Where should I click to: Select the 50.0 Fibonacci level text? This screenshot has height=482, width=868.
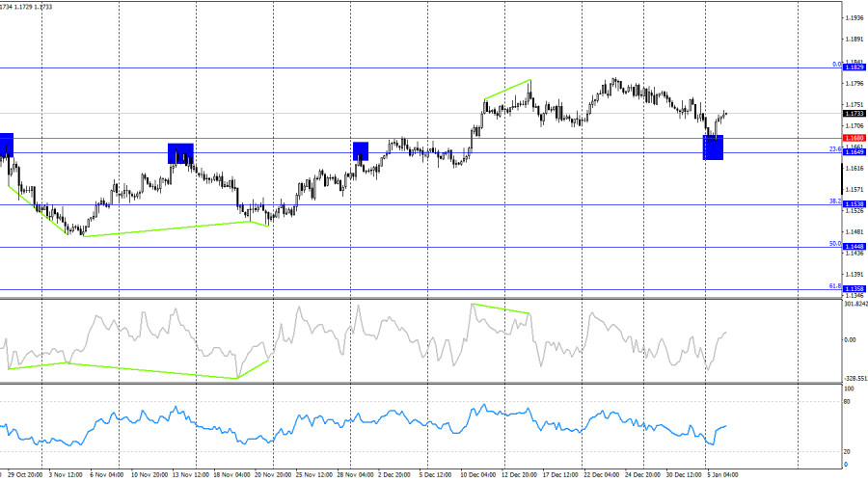tap(835, 244)
